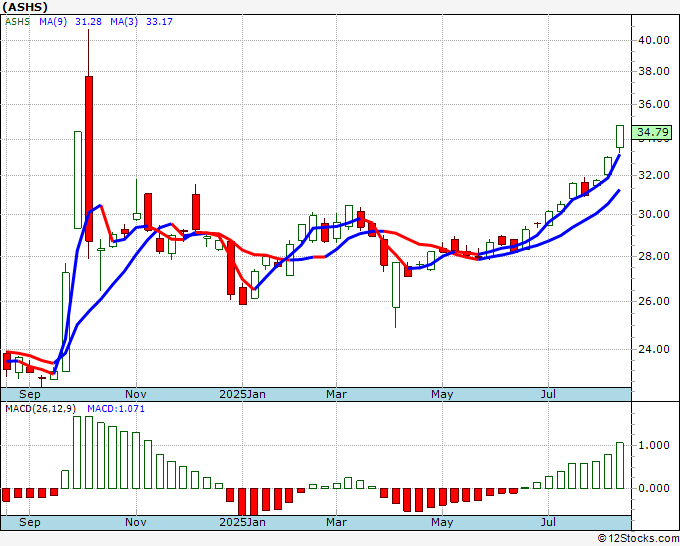Click the 0.000 MACD axis label
This screenshot has width=680, height=546.
pyautogui.click(x=654, y=488)
